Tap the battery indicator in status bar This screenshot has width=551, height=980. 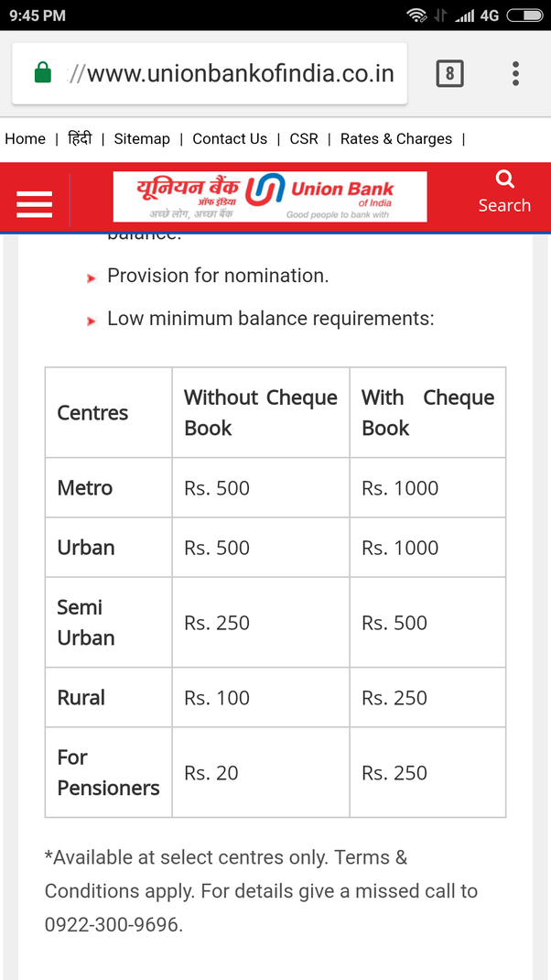pos(524,15)
